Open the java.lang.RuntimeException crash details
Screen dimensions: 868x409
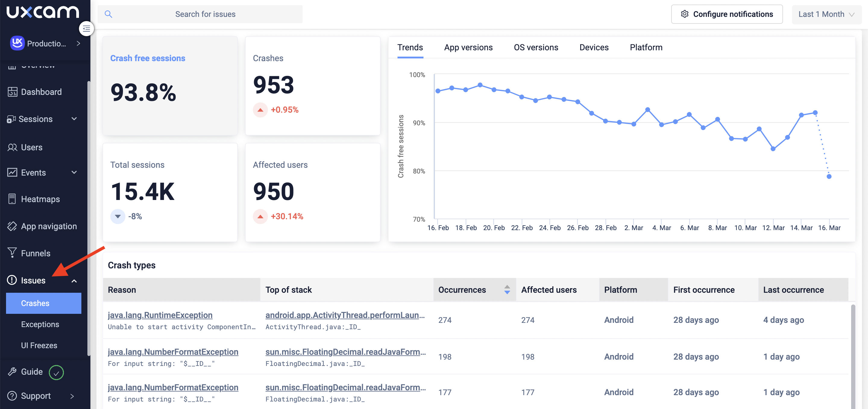point(160,315)
